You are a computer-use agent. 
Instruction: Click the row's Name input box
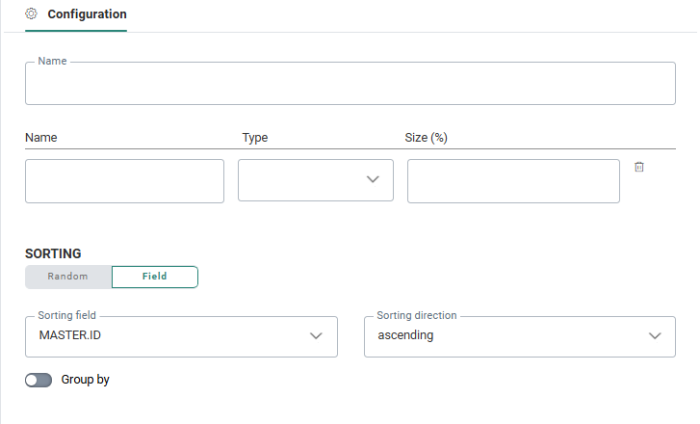(124, 180)
